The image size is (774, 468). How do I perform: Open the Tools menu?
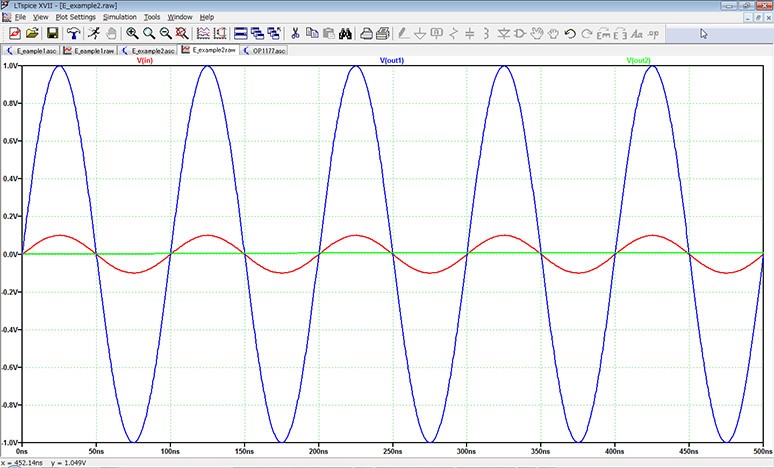151,17
